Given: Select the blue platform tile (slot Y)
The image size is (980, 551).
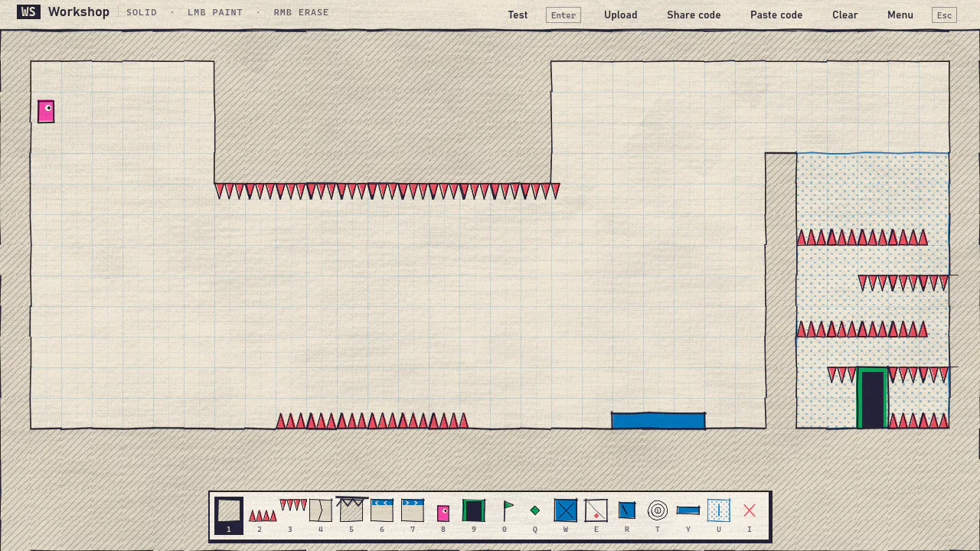Looking at the screenshot, I should 688,510.
